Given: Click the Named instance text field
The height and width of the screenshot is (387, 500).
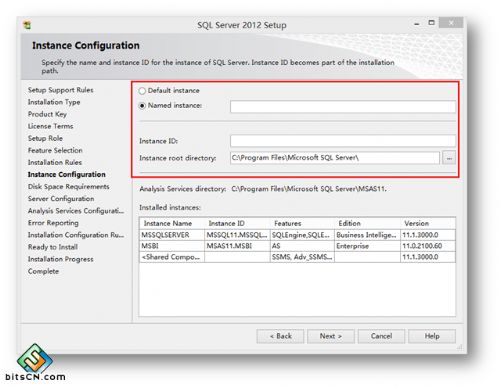Looking at the screenshot, I should coord(343,107).
